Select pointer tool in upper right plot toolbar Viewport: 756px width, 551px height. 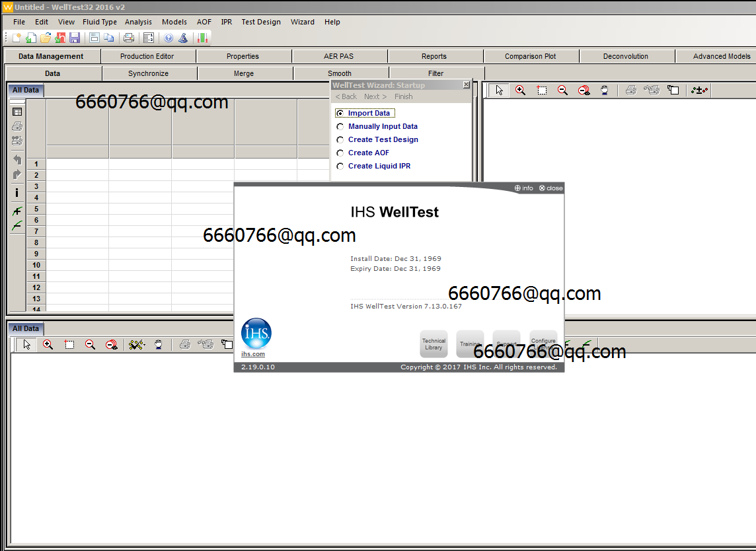[499, 90]
